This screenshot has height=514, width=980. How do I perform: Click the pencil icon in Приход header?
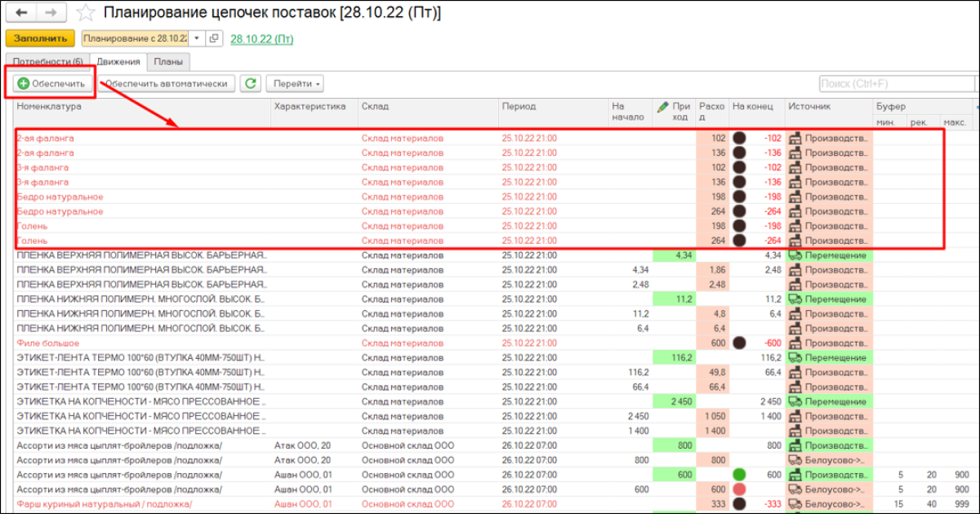click(664, 107)
